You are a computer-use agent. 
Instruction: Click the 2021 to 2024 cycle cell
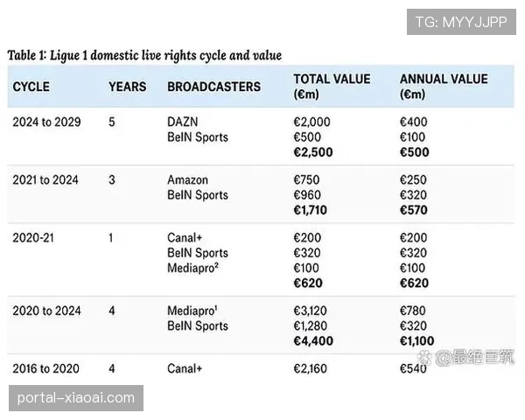click(x=45, y=180)
